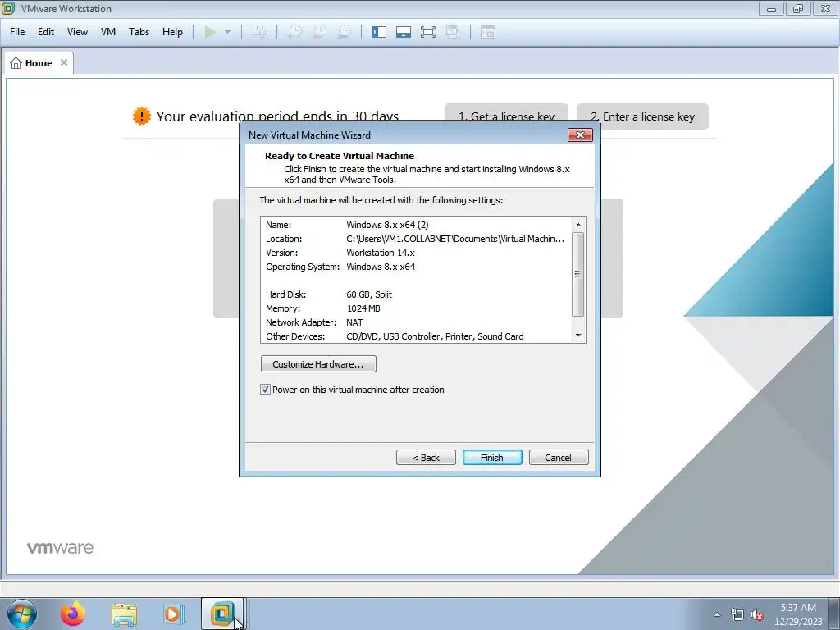
Task: Click scroll up arrow in settings list
Action: pos(578,225)
